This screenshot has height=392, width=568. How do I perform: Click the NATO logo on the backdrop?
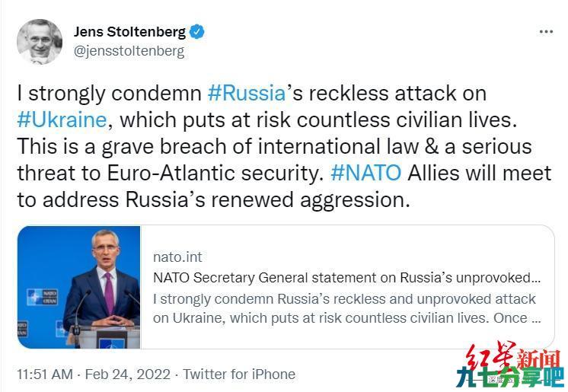click(x=42, y=297)
